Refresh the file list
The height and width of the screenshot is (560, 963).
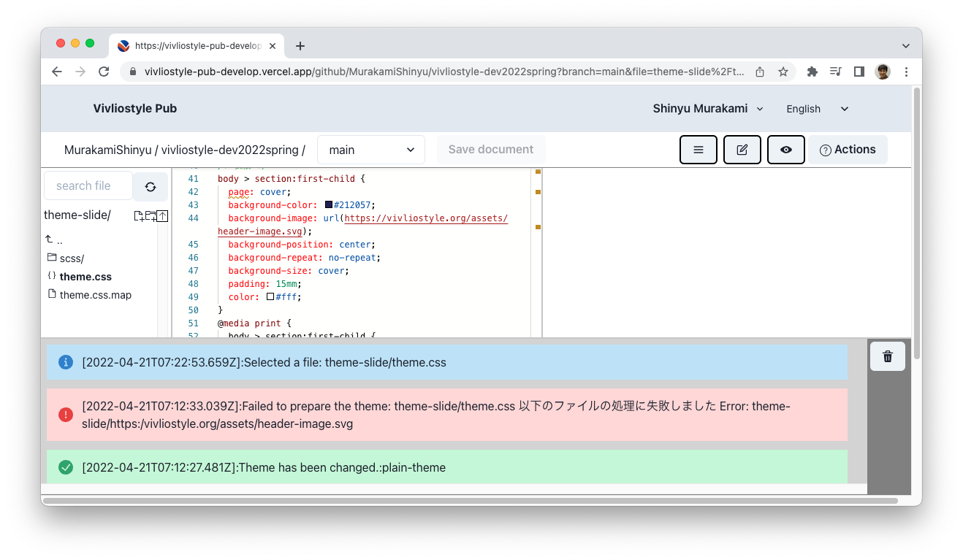[151, 186]
